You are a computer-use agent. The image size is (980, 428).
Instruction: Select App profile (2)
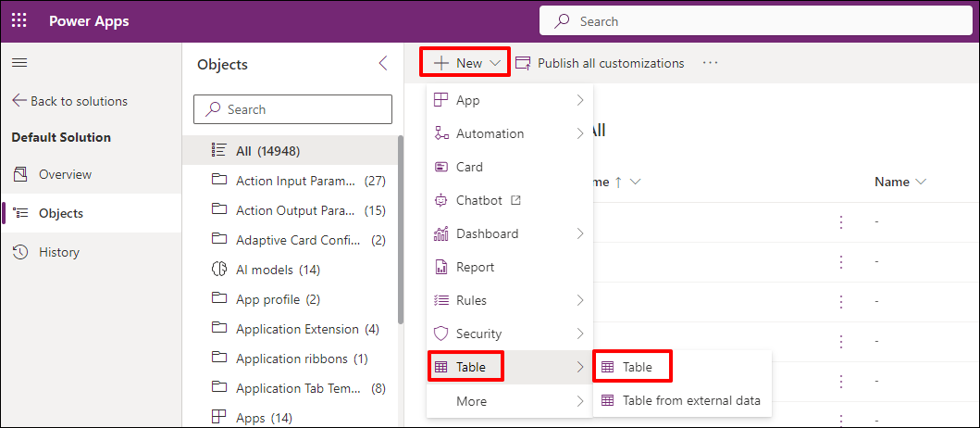click(x=291, y=299)
